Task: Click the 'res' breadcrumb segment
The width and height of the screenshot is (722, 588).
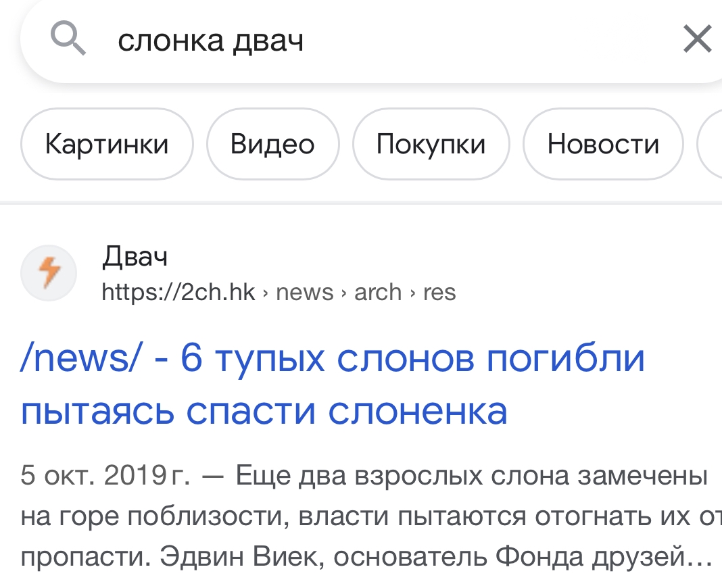Action: pyautogui.click(x=439, y=292)
